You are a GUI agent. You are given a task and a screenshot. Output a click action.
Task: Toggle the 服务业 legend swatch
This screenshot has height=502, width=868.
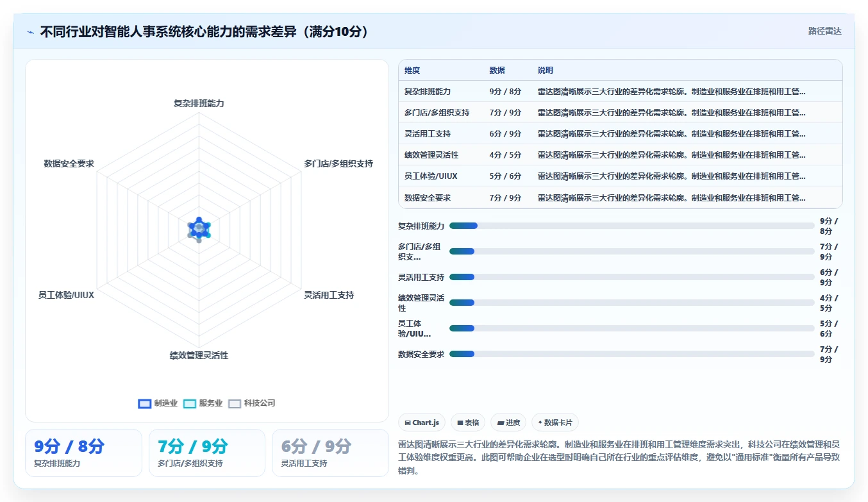click(190, 403)
